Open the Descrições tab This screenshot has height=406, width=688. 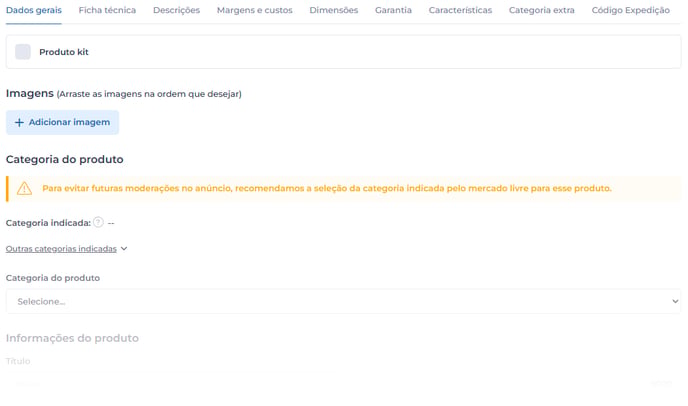pos(176,10)
